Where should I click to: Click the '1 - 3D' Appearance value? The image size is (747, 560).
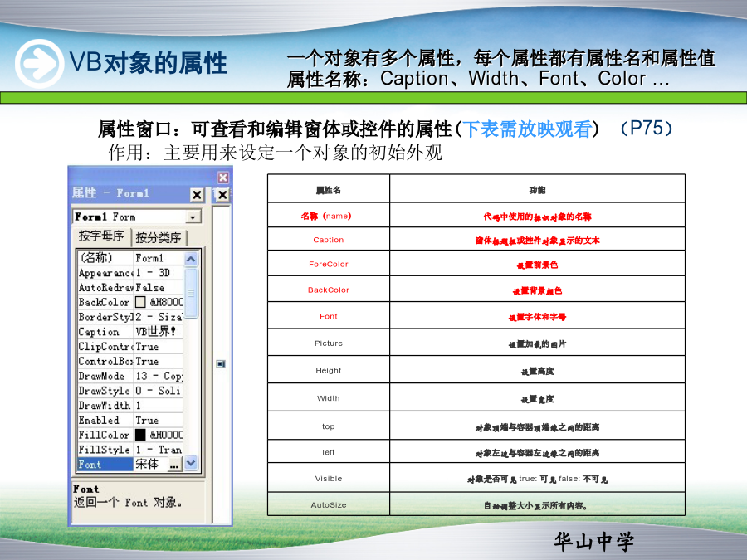click(159, 273)
